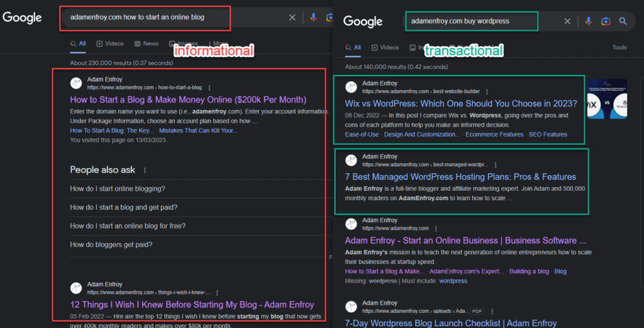Open '7-Day Wordpress Blog Launch Checklist' result

[450, 324]
